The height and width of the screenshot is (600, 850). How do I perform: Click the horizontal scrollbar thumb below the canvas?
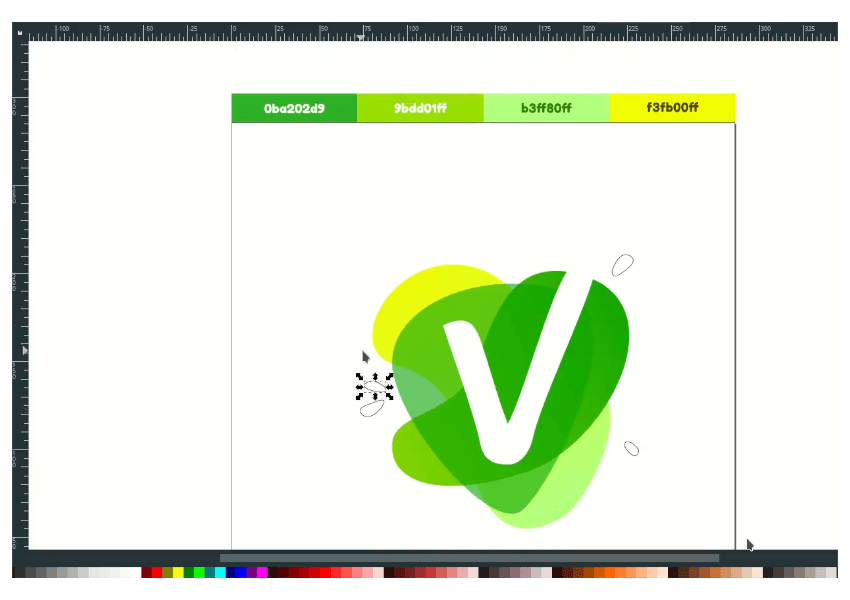click(469, 558)
